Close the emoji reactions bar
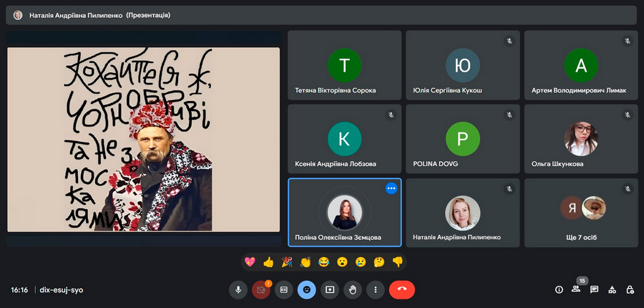 pyautogui.click(x=307, y=289)
